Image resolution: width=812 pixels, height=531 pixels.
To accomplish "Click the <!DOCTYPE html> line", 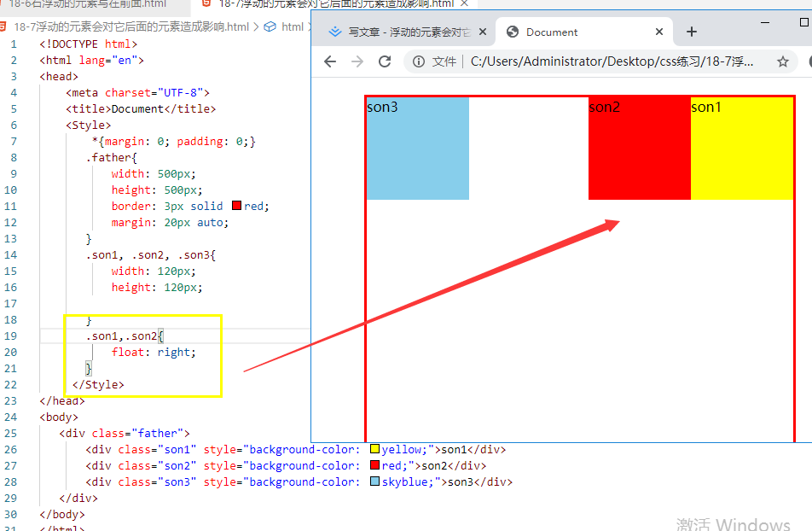I will click(x=89, y=44).
